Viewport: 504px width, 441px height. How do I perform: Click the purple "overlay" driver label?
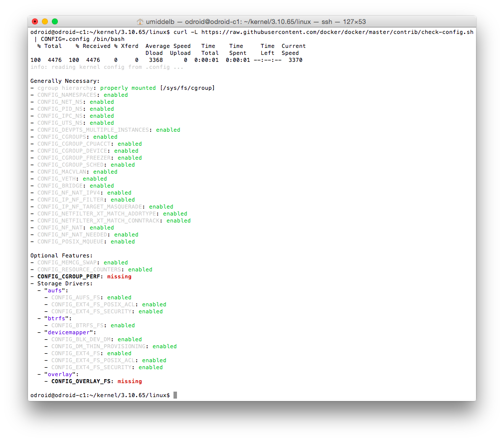60,375
